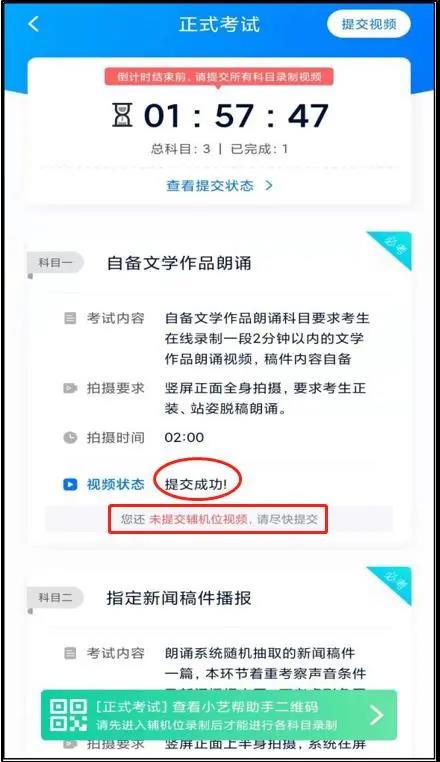Click the QR code icon in green banner
This screenshot has width=440, height=762.
(69, 715)
